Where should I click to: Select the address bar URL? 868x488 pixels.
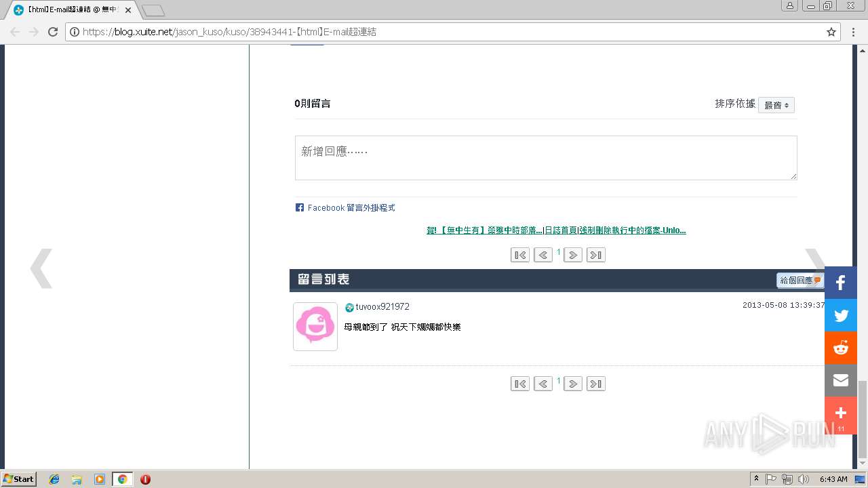[229, 32]
